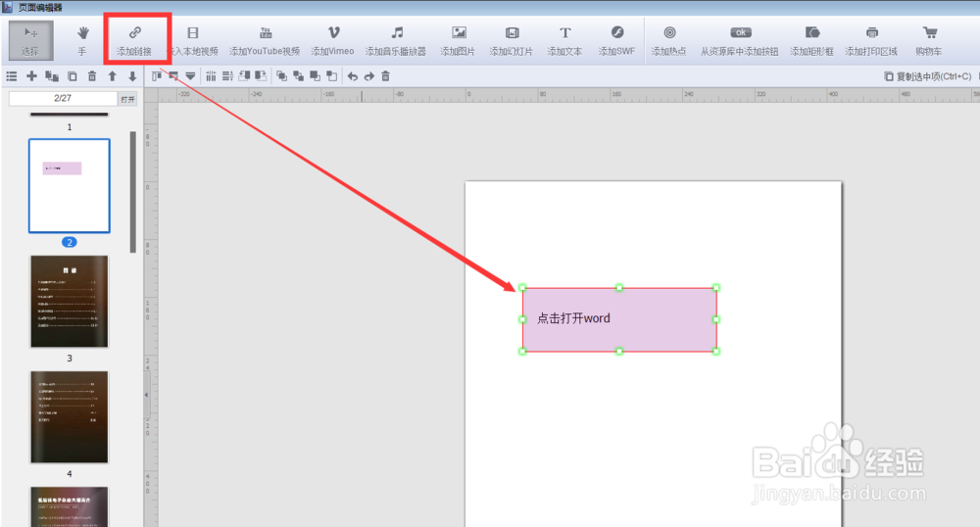Click 添加矩形框 add rectangle tool

click(x=811, y=40)
